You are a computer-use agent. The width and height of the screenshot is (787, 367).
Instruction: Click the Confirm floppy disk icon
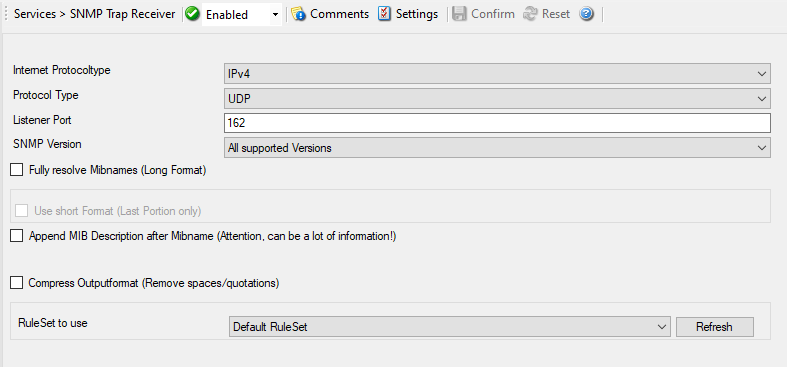(459, 14)
